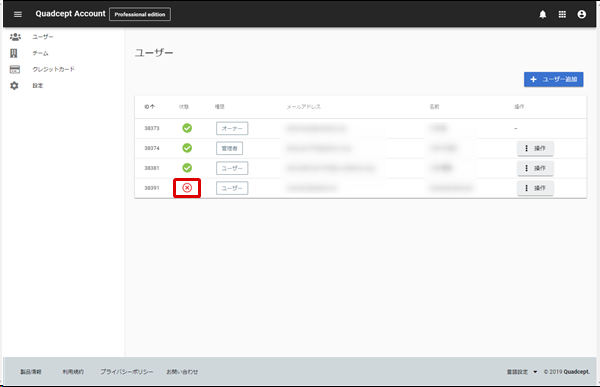Viewport: 600px width, 387px height.
Task: Open チーム in the sidebar menu
Action: [40, 53]
